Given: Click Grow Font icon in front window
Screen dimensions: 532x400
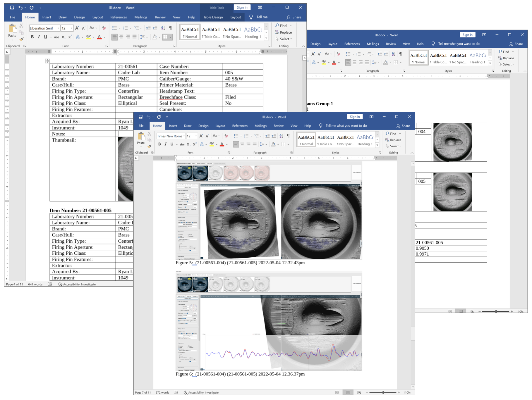Looking at the screenshot, I should [x=201, y=136].
